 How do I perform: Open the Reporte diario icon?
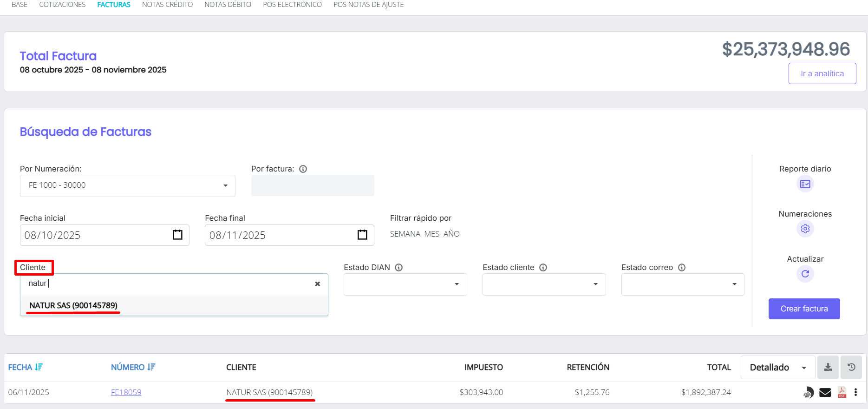pyautogui.click(x=805, y=184)
